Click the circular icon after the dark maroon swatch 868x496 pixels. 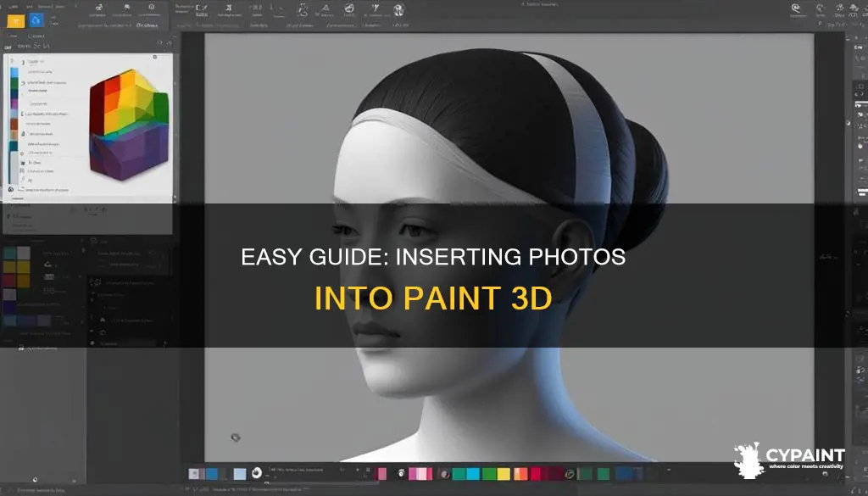click(570, 474)
